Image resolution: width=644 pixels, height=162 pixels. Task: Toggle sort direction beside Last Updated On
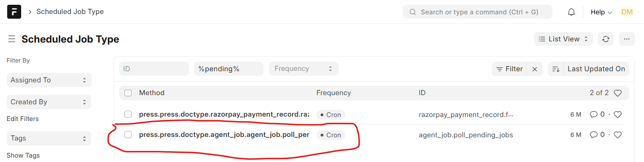(x=555, y=69)
